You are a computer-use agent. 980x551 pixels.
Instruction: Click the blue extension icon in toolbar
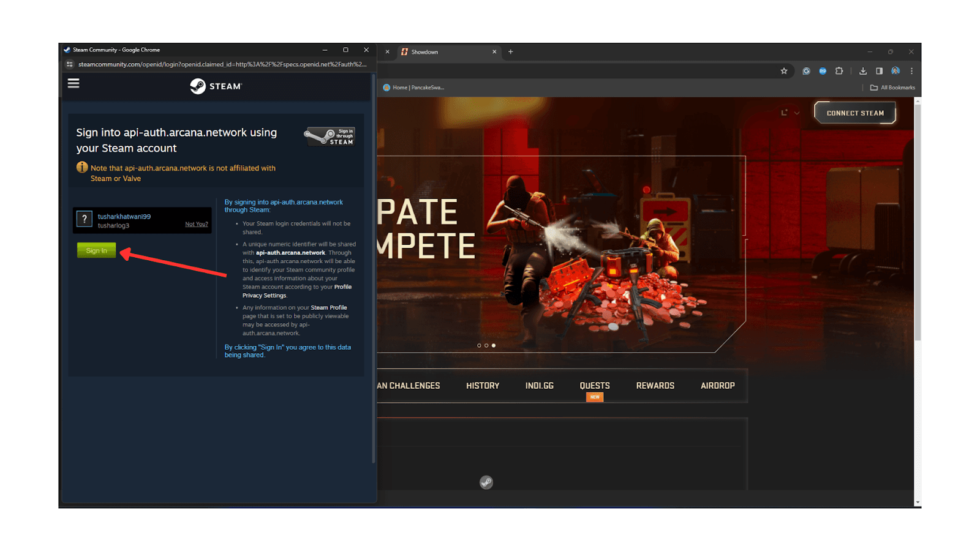click(823, 71)
